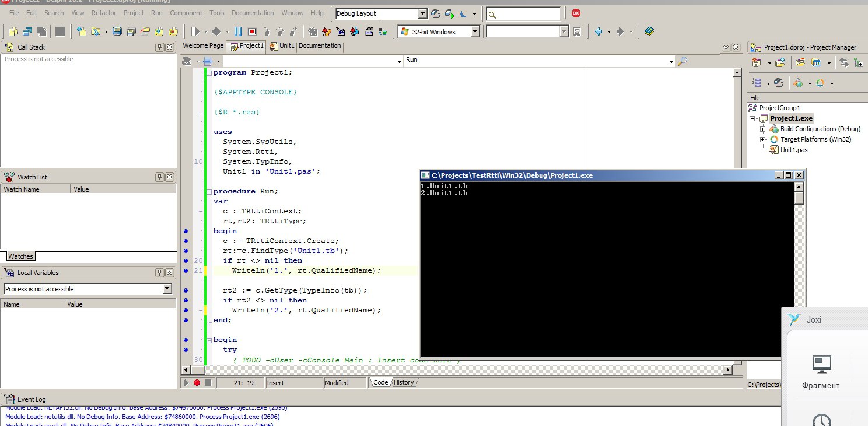
Task: Click the red DX icon
Action: (x=576, y=13)
